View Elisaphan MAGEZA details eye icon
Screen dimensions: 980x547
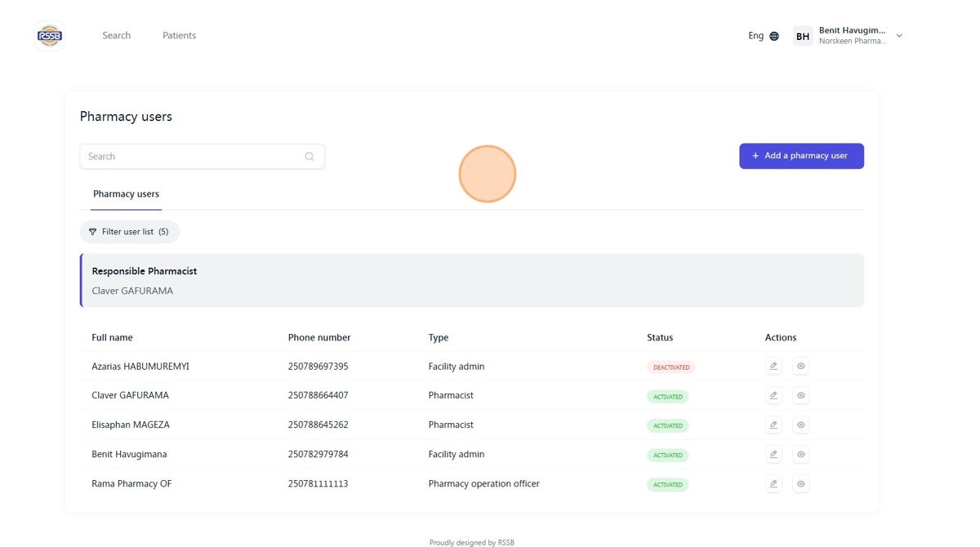[800, 425]
